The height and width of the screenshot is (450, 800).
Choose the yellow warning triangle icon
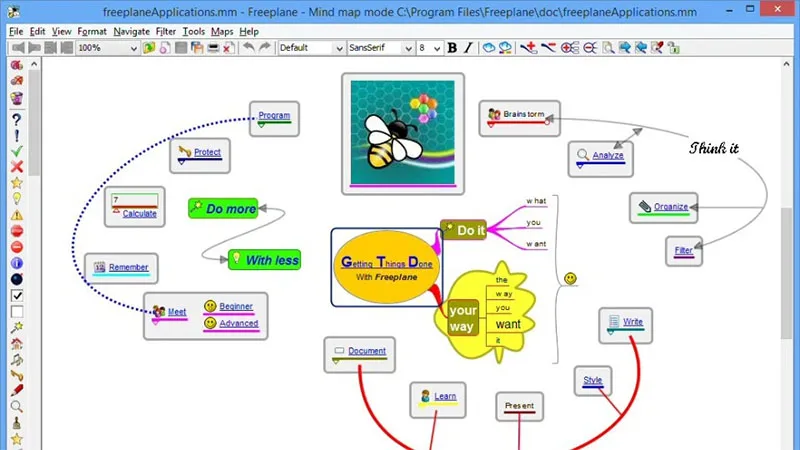[x=16, y=215]
